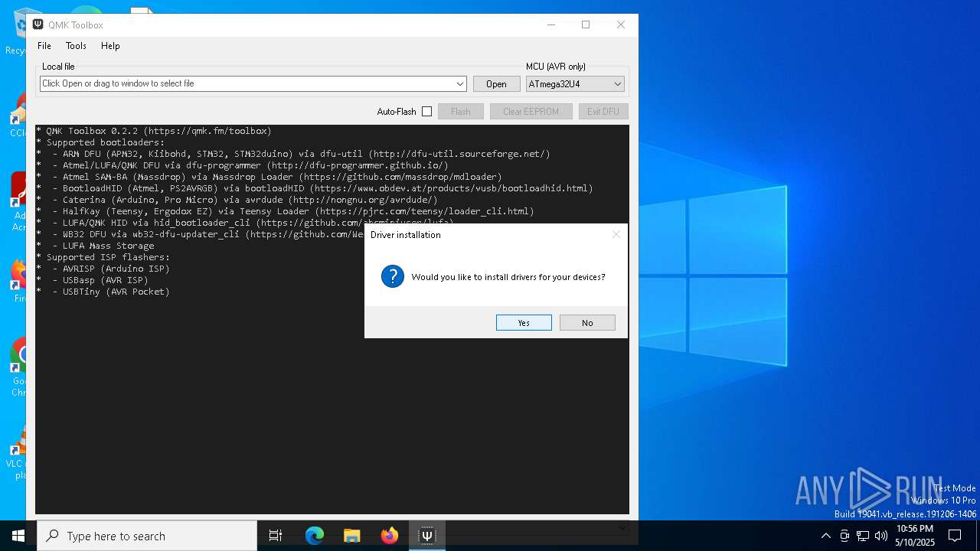Viewport: 980px width, 551px height.
Task: Click the 'Supported bootloaders:' log line
Action: click(100, 142)
